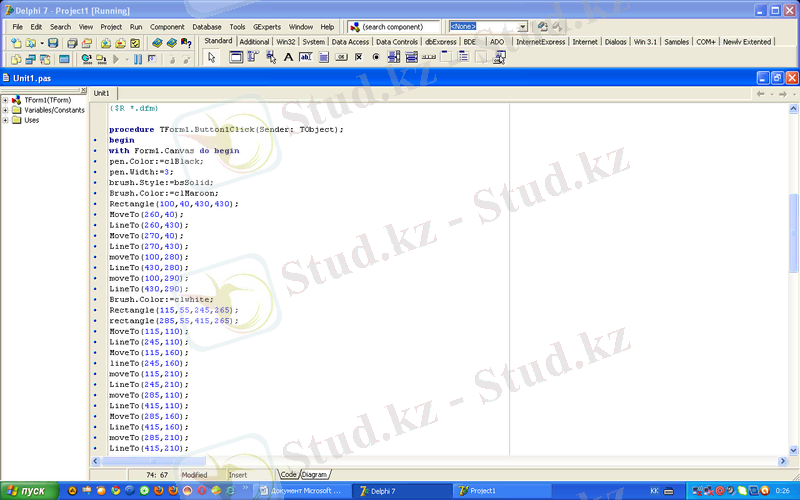The width and height of the screenshot is (800, 500).
Task: Click the editor back navigation arrow
Action: click(x=760, y=94)
